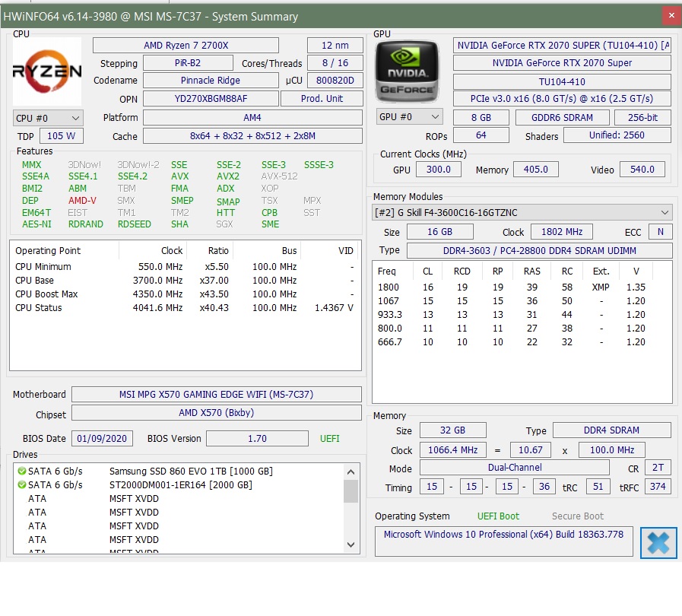Click the Ryzen CPU logo image
Screen dimensions: 682x616
pos(47,71)
